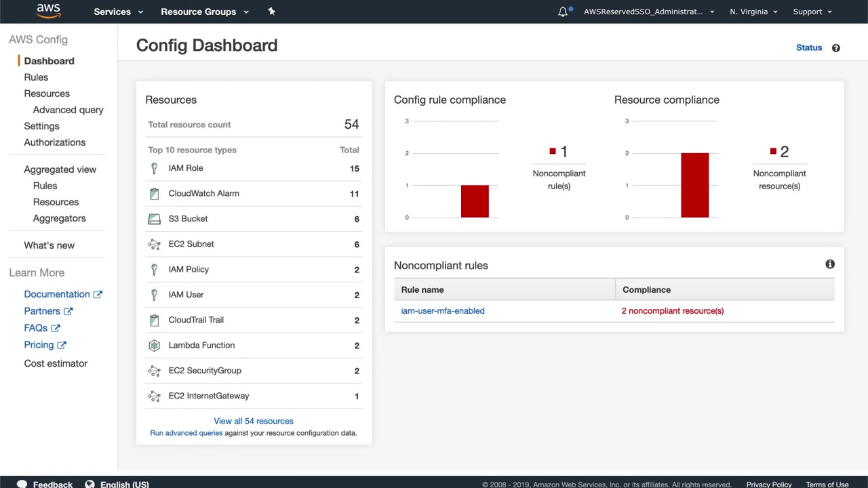Select Advanced query in sidebar
The image size is (868, 488).
[68, 110]
